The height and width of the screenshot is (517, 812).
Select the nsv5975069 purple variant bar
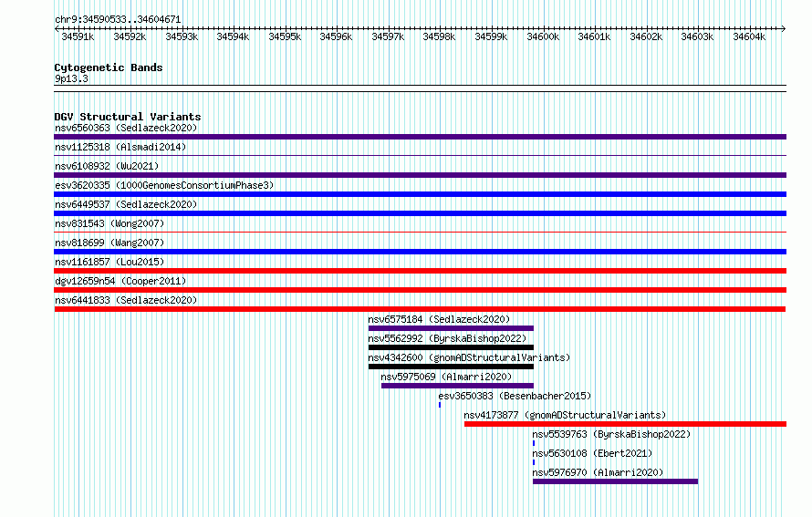click(457, 386)
